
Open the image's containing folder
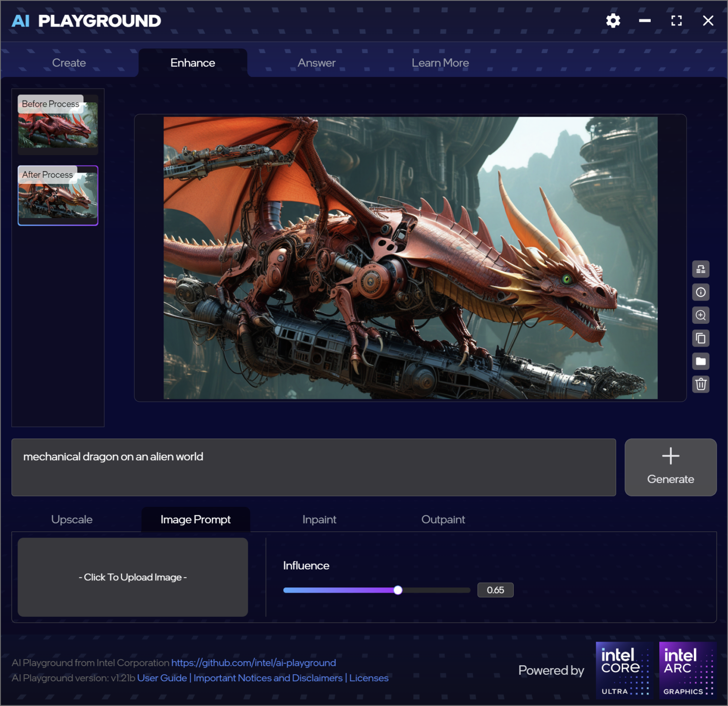pos(701,361)
